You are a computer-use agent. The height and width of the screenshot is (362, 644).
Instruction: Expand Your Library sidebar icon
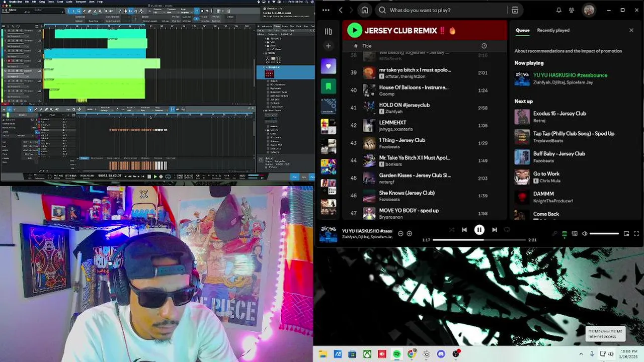pos(329,31)
